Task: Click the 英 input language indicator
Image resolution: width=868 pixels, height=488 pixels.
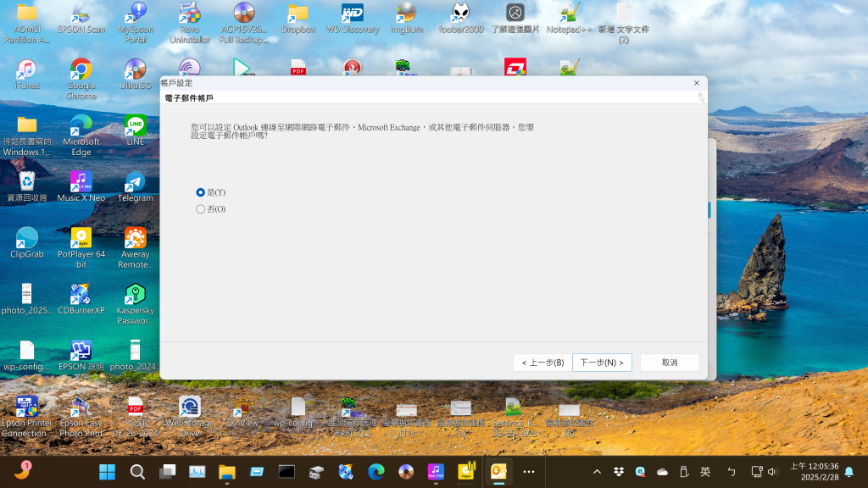Action: coord(705,472)
